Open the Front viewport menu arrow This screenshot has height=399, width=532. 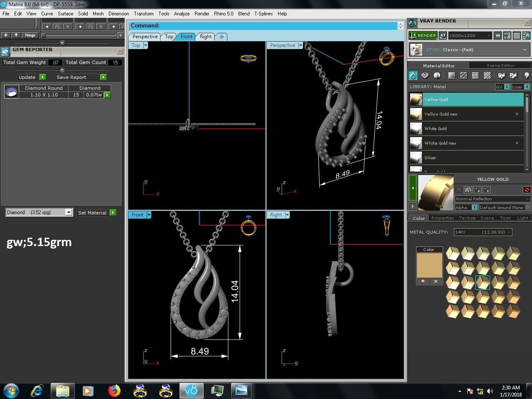[x=149, y=215]
